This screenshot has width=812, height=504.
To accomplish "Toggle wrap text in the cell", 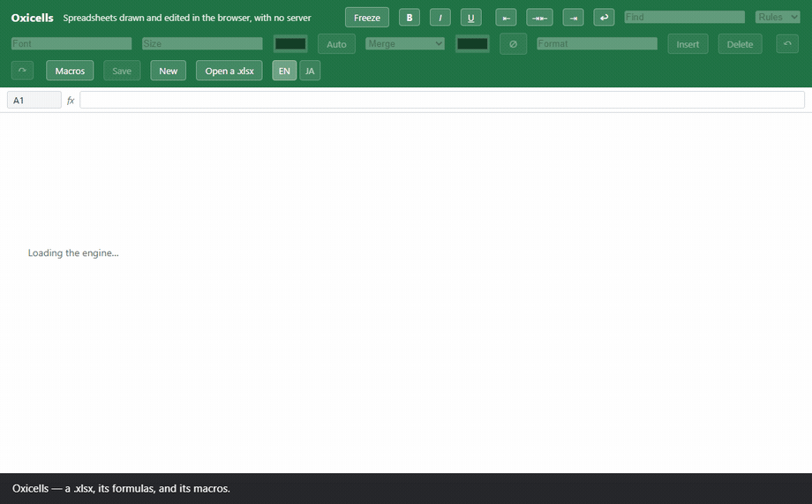I will 604,18.
